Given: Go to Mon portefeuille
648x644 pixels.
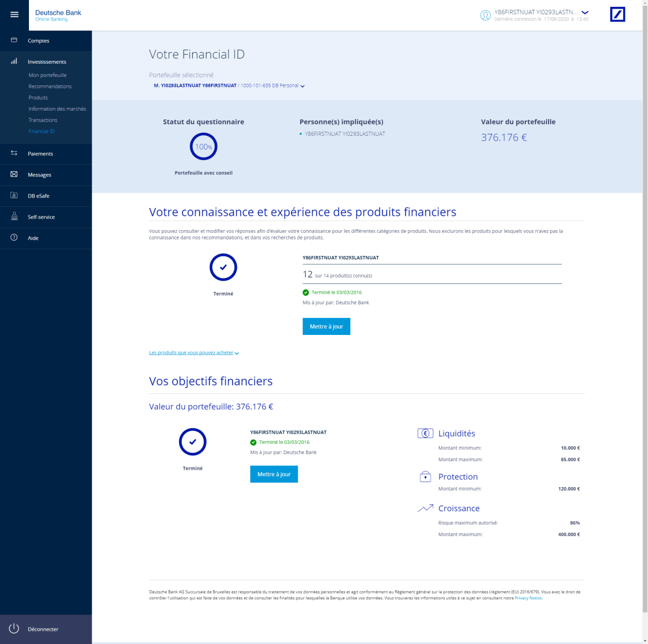Looking at the screenshot, I should click(x=47, y=75).
